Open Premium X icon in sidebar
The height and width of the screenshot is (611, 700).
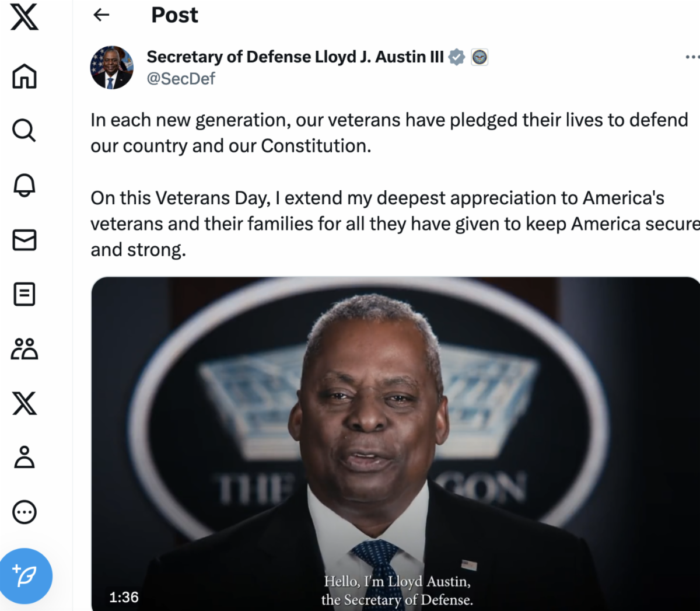[x=24, y=403]
